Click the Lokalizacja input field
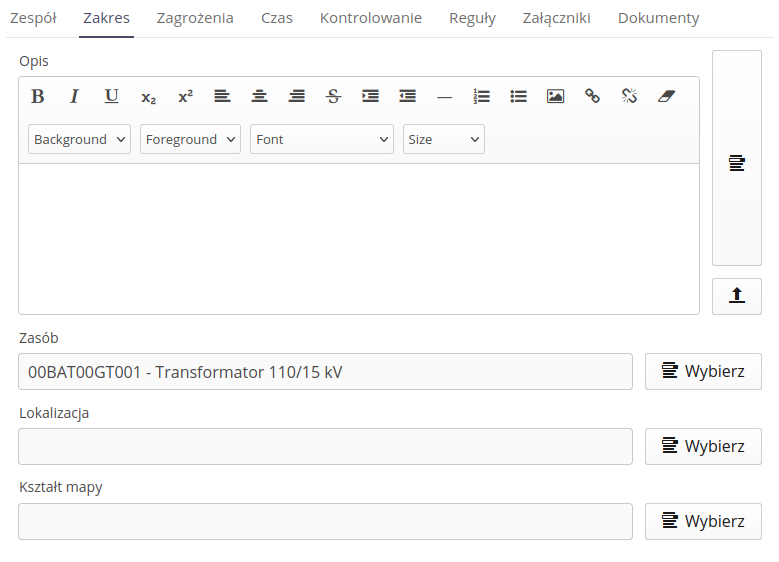Screen dimensions: 779x562 pyautogui.click(x=325, y=446)
